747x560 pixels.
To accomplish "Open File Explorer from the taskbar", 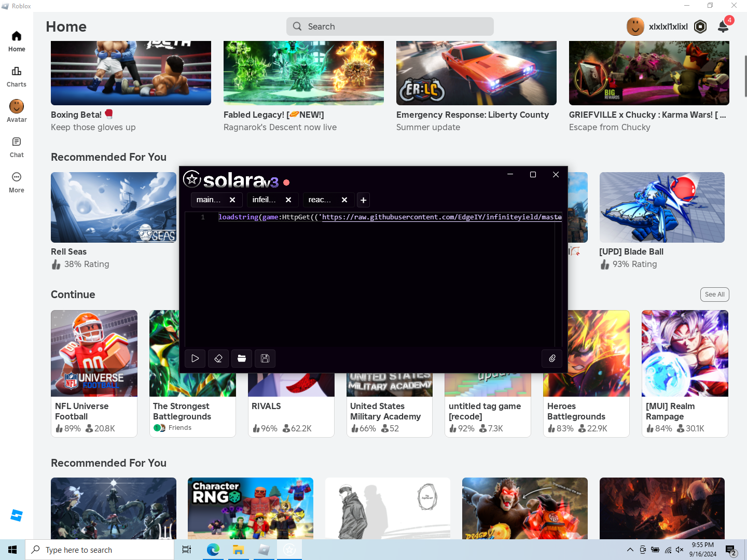I will click(238, 550).
